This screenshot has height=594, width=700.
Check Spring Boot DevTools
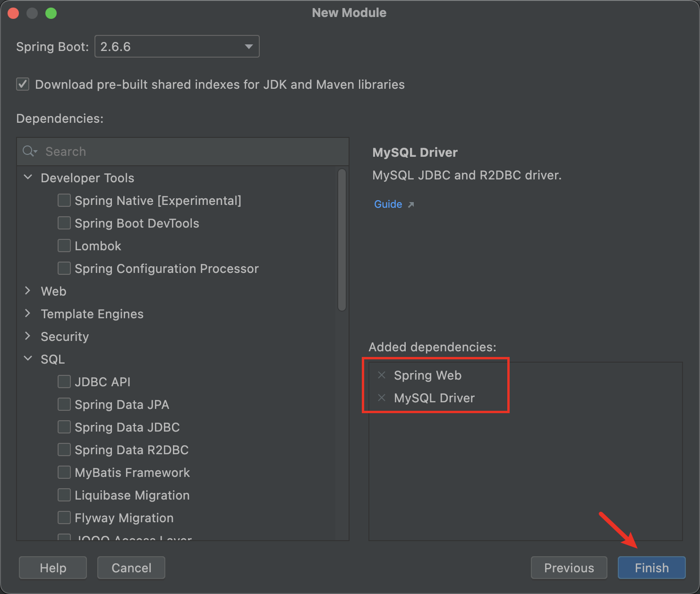[64, 223]
